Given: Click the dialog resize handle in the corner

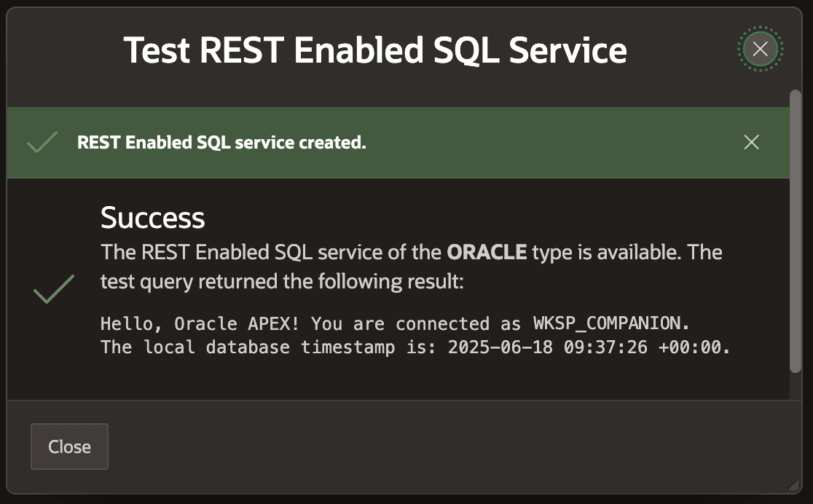Looking at the screenshot, I should click(x=794, y=485).
